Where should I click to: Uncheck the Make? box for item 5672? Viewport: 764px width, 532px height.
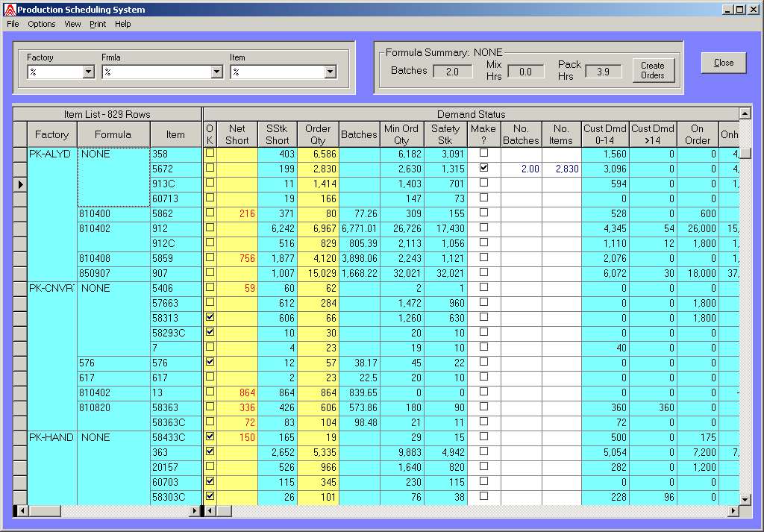(x=483, y=168)
